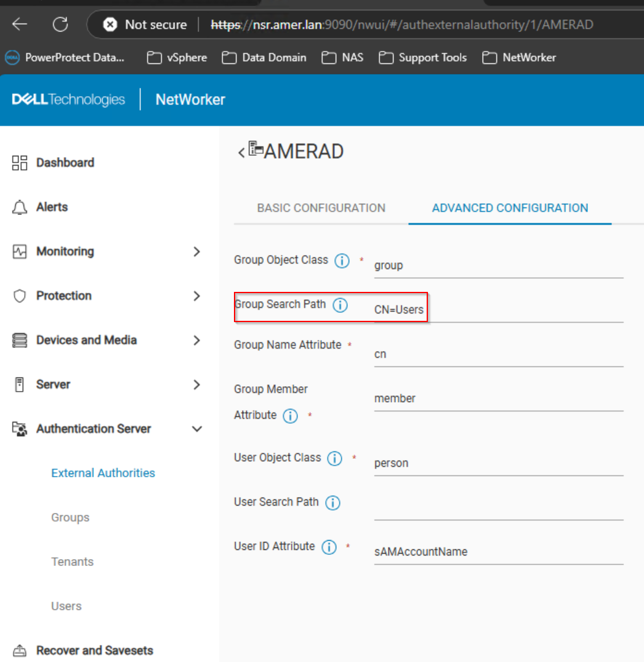Open the Group Object Class info tooltip icon
Image resolution: width=644 pixels, height=662 pixels.
point(342,260)
